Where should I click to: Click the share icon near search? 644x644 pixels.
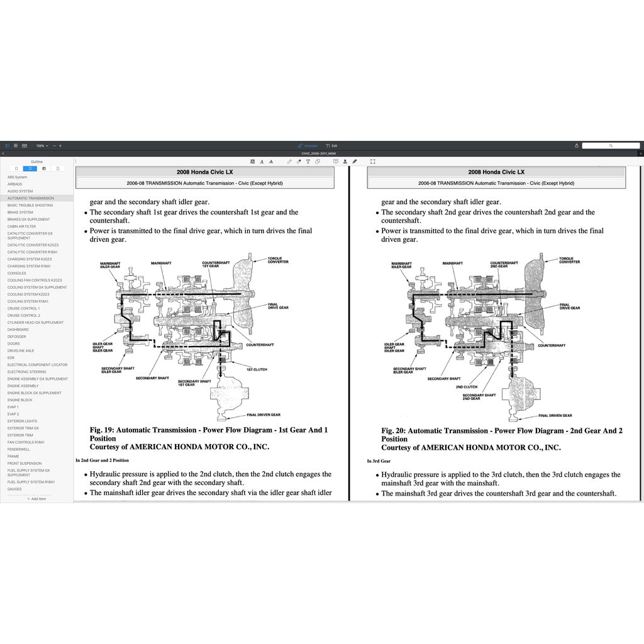(x=577, y=145)
